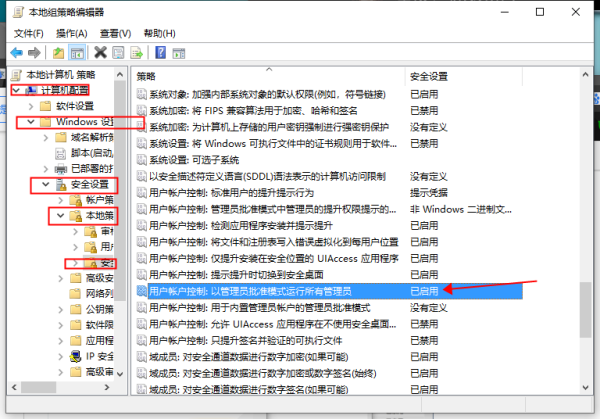Click the Properties toolbar icon
This screenshot has width=600, height=419.
pyautogui.click(x=118, y=52)
